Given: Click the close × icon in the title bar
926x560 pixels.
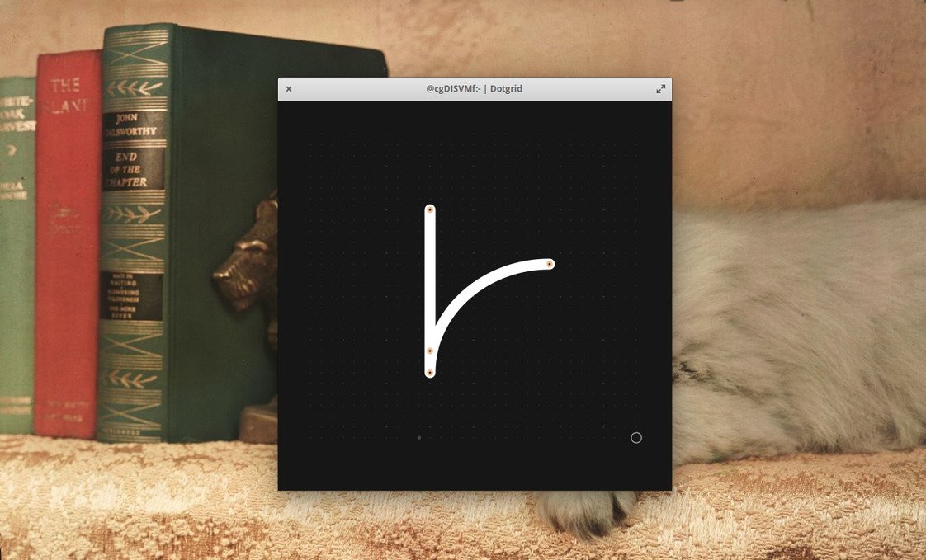Looking at the screenshot, I should 288,88.
